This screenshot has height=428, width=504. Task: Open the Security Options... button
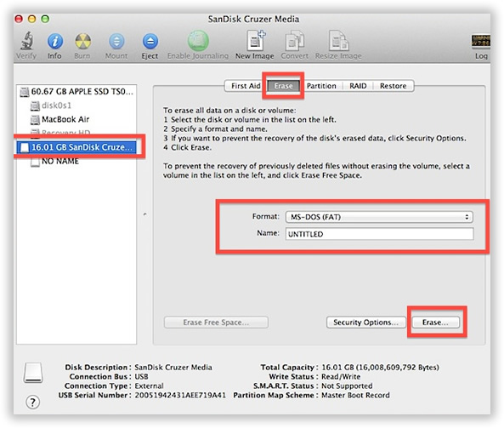[365, 322]
